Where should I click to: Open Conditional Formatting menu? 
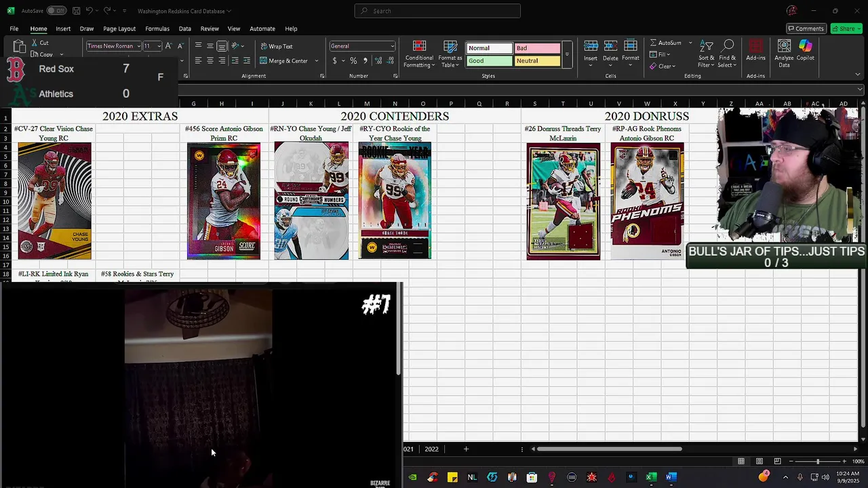click(419, 54)
